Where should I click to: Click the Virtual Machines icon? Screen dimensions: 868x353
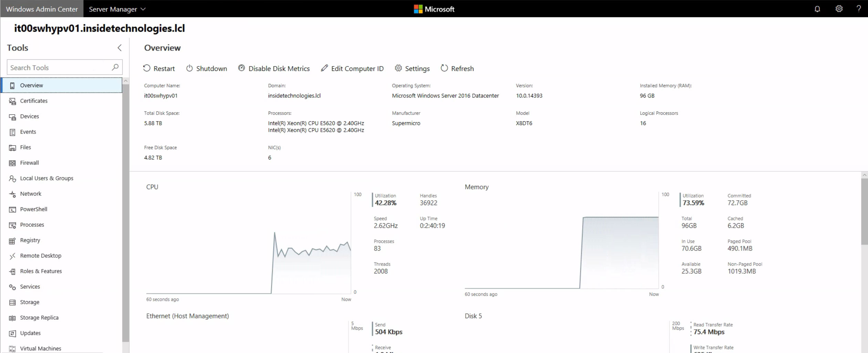pos(12,349)
